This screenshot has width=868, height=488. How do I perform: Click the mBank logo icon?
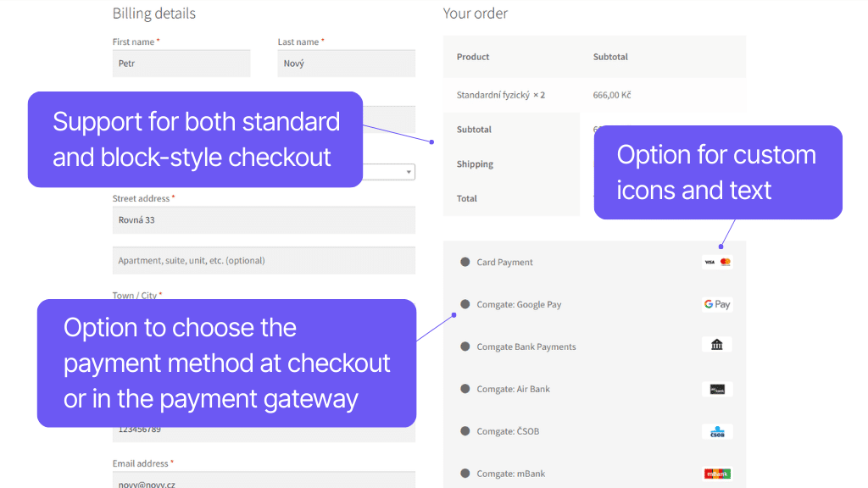[716, 473]
